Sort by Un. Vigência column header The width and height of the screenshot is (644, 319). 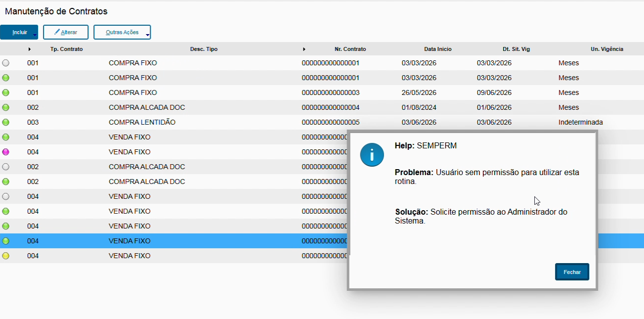coord(607,49)
